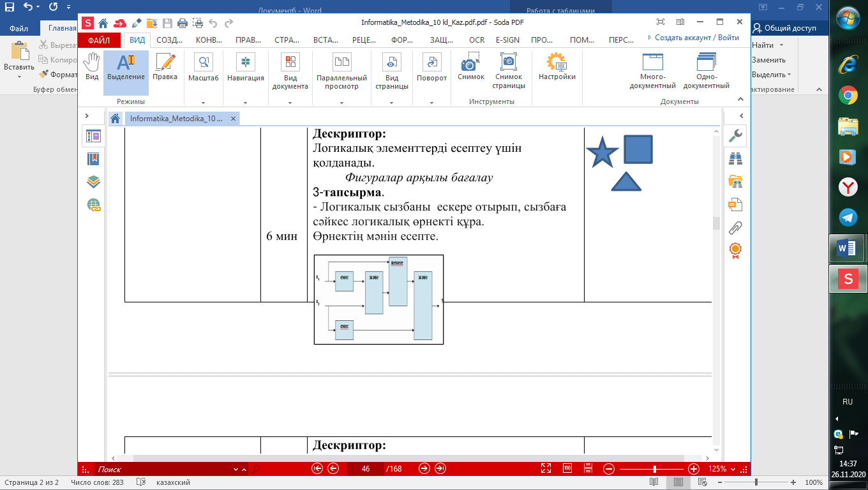The image size is (868, 490).
Task: Open Google Chrome from the taskbar
Action: 848,95
